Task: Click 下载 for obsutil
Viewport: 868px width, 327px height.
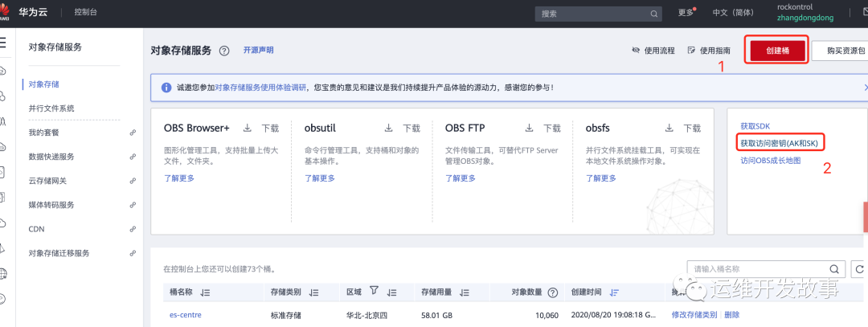Action: pos(411,129)
